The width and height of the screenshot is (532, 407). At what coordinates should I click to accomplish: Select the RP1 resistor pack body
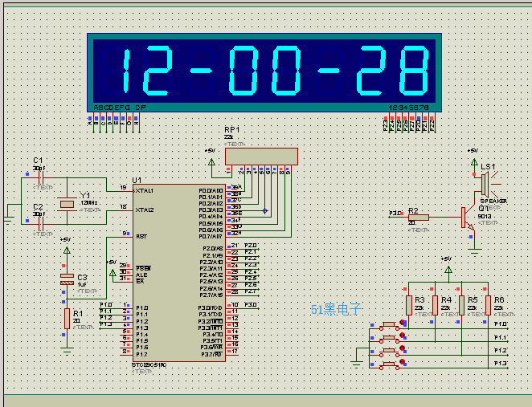pyautogui.click(x=262, y=157)
